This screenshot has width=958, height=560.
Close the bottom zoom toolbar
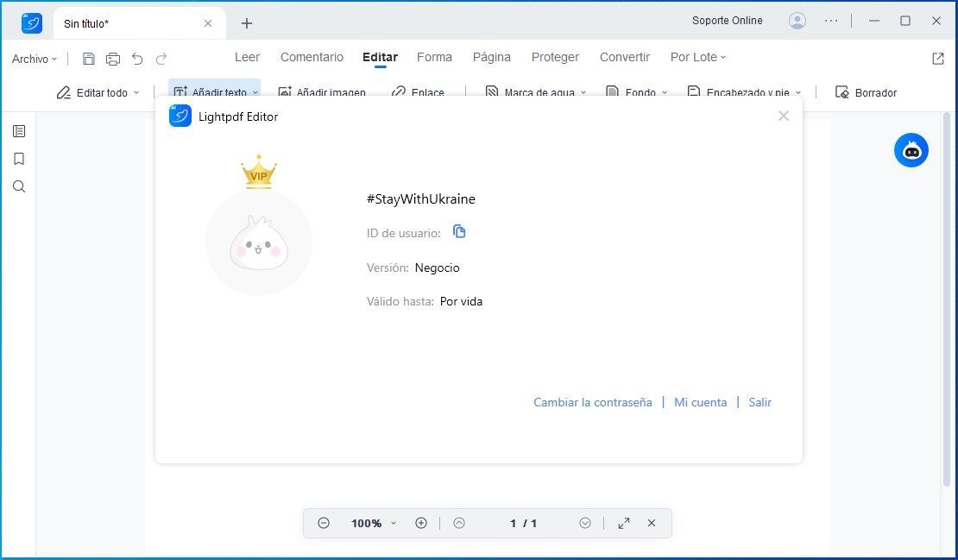[652, 524]
